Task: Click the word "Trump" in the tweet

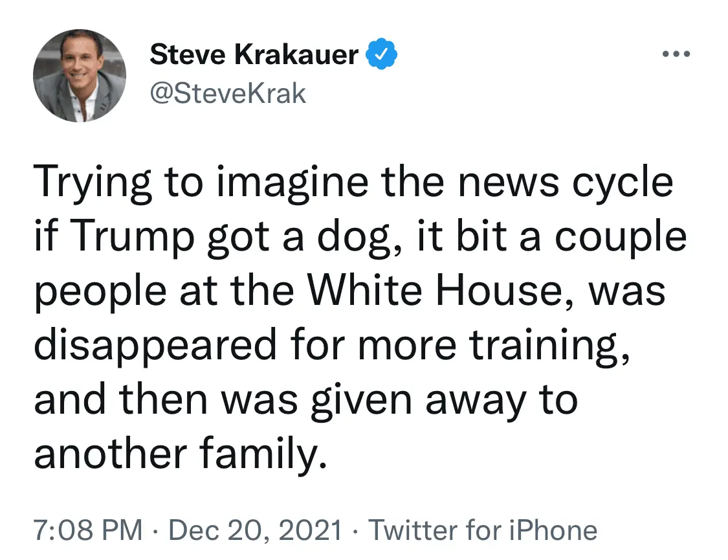Action: 134,238
